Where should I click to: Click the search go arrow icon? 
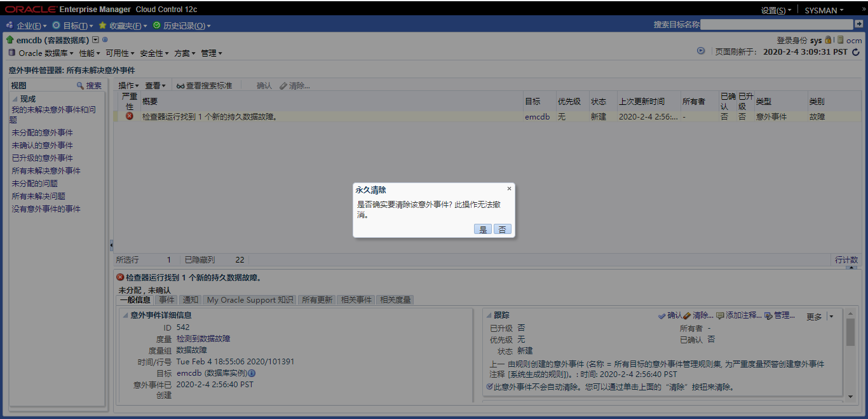[859, 24]
